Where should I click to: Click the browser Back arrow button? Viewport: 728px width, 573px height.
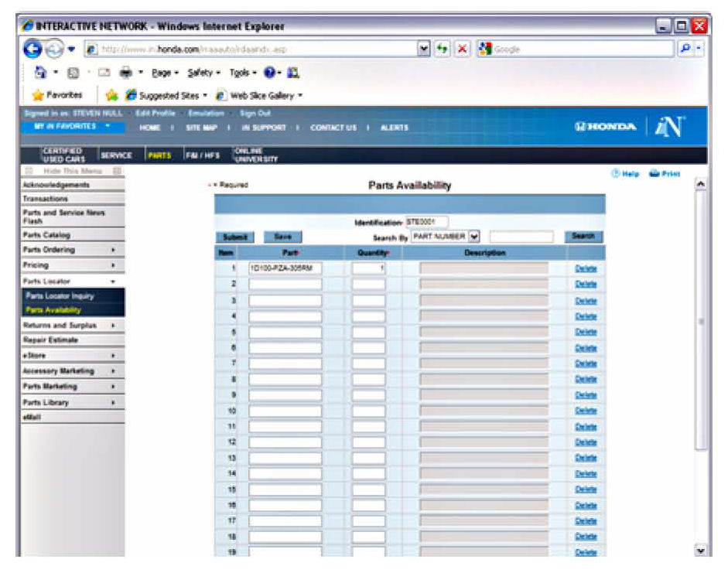[32, 49]
